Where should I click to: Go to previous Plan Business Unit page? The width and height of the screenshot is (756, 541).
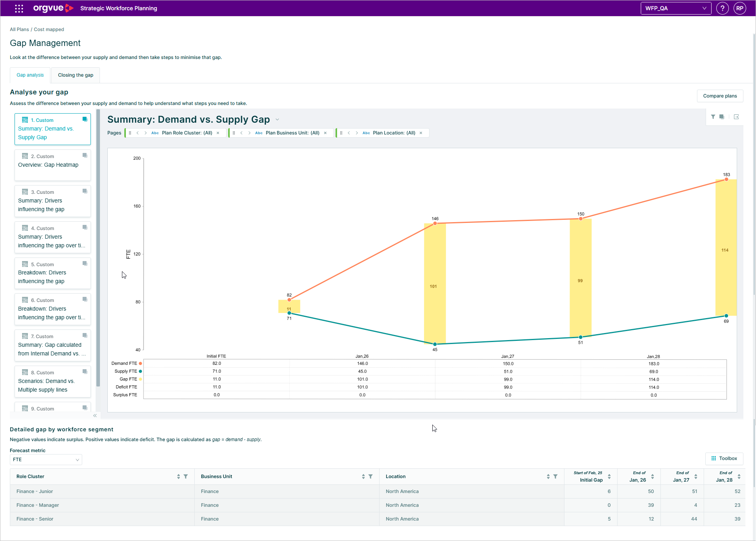pyautogui.click(x=242, y=133)
